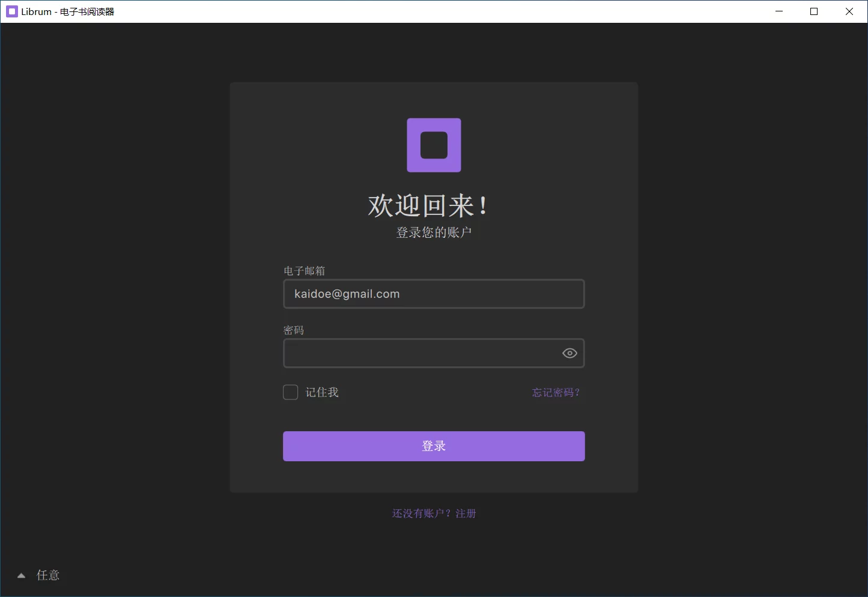This screenshot has height=597, width=868.
Task: Close the Librum window
Action: (x=849, y=11)
